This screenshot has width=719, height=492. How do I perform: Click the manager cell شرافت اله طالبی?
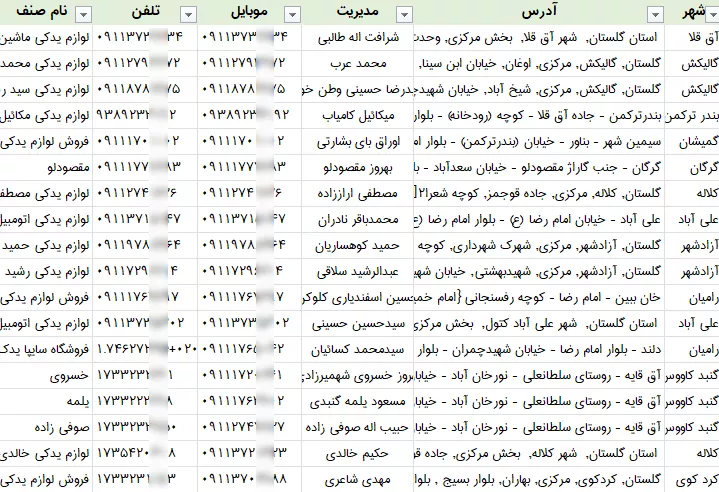click(x=358, y=38)
